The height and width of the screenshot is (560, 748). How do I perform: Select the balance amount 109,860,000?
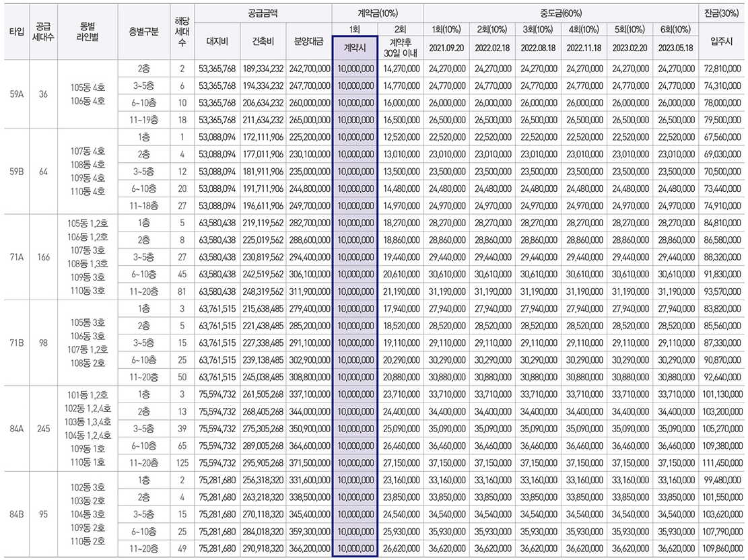722,549
